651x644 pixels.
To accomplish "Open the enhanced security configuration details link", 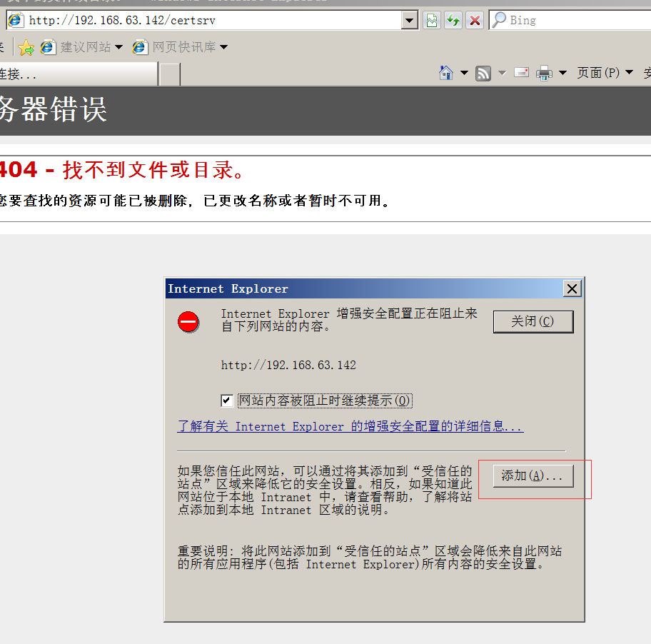I will [350, 426].
